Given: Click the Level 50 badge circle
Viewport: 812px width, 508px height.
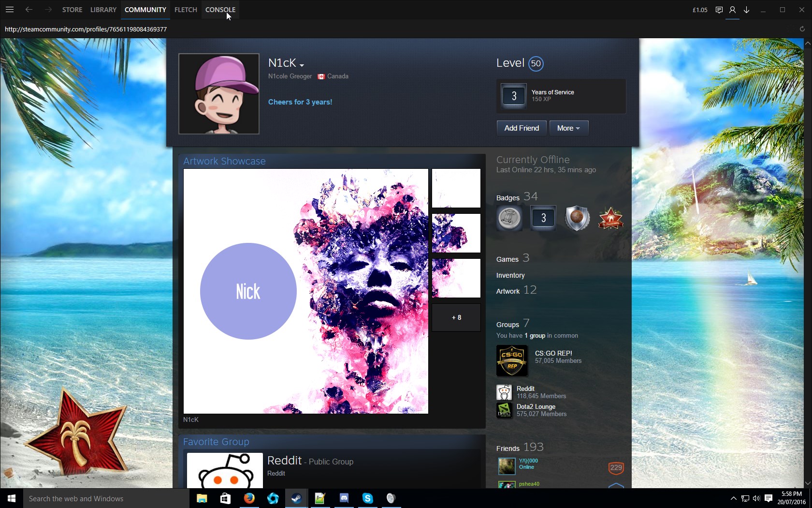Looking at the screenshot, I should (x=536, y=63).
